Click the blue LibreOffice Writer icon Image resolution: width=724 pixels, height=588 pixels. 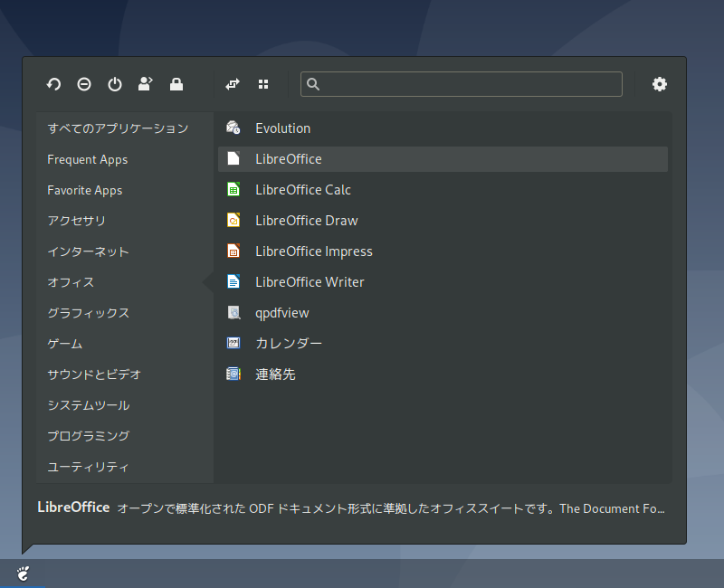click(233, 281)
